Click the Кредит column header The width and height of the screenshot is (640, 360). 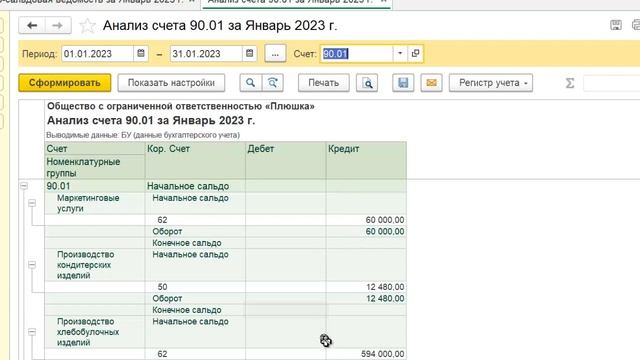tap(367, 160)
